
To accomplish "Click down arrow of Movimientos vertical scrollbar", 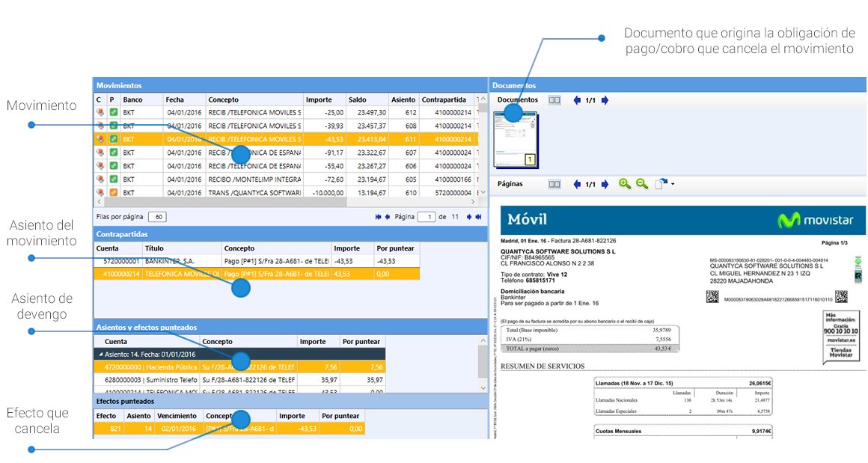I will tap(483, 192).
